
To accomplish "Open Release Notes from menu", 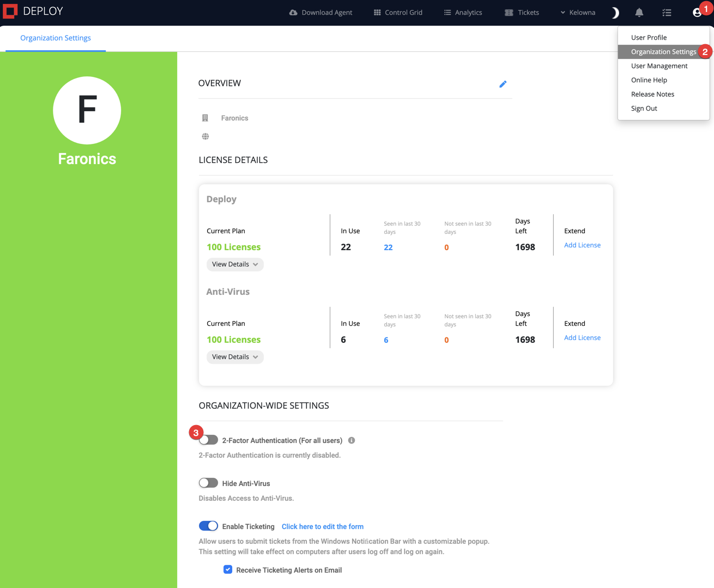I will coord(664,94).
